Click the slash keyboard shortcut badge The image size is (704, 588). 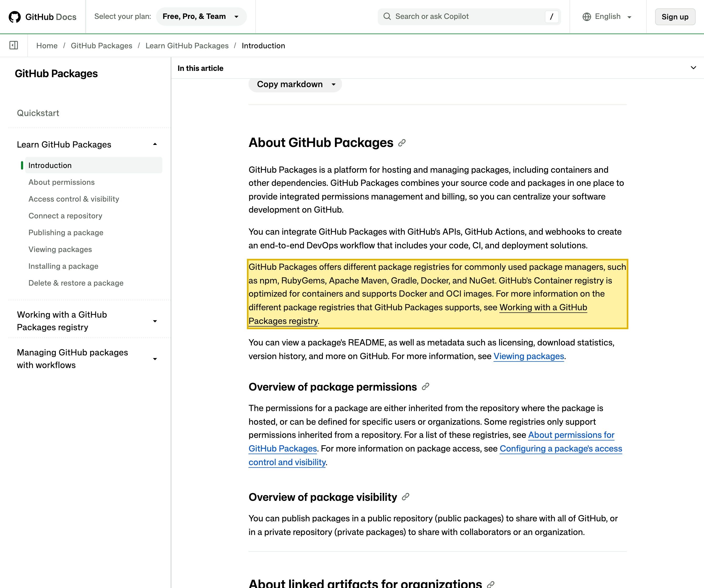pos(551,17)
